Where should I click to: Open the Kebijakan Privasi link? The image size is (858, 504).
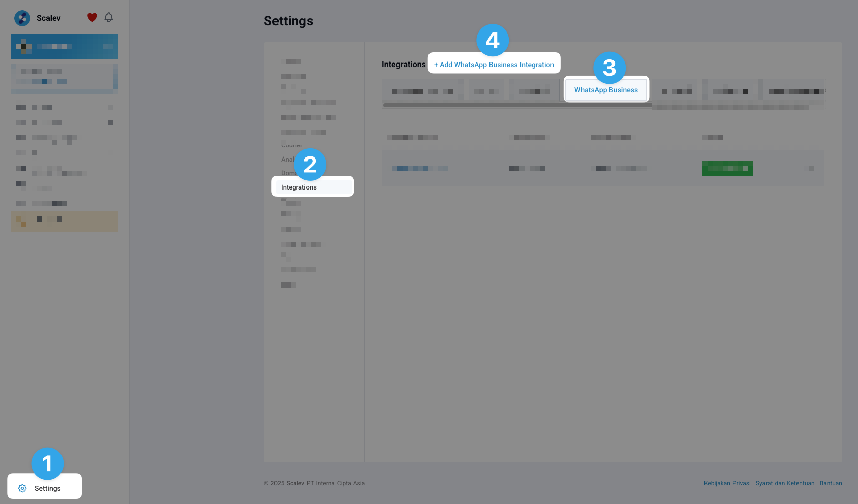tap(727, 483)
